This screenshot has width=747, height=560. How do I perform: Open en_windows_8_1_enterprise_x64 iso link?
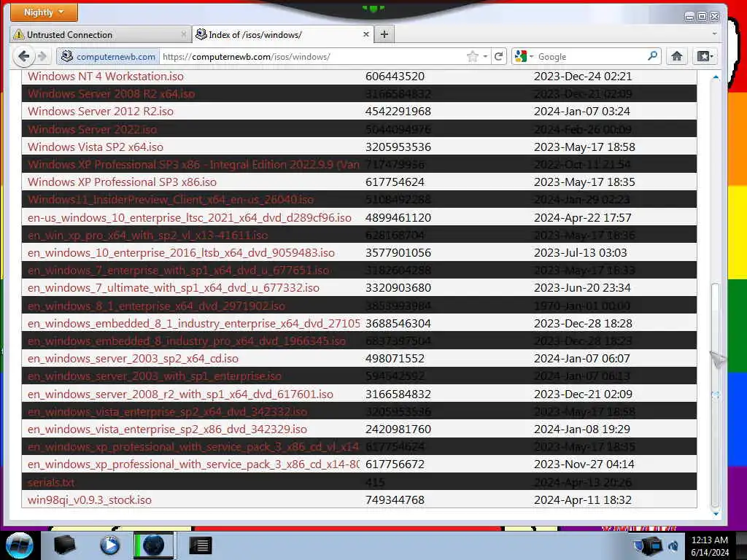tap(156, 306)
